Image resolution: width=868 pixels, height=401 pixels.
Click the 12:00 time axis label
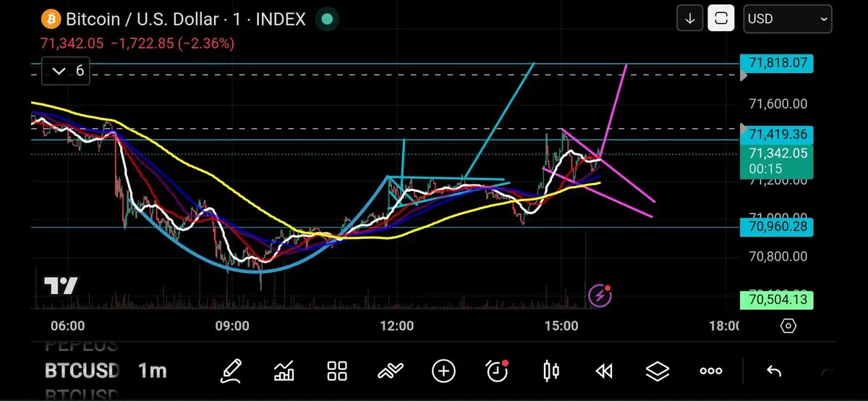397,326
